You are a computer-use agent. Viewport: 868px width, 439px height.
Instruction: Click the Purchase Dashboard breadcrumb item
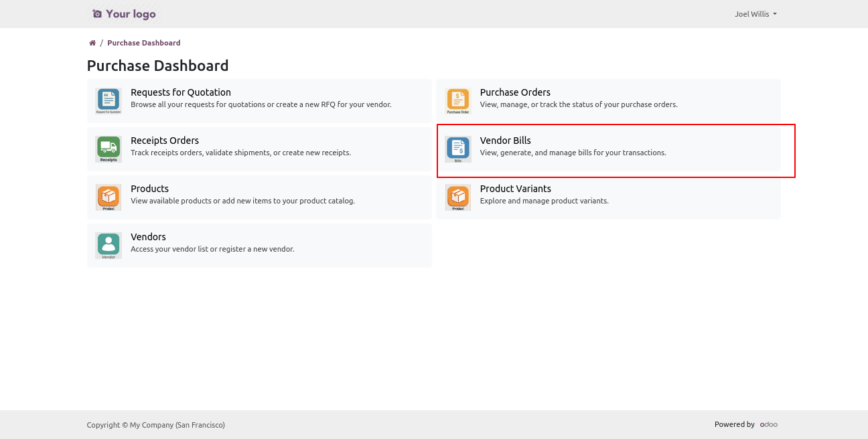coord(143,43)
